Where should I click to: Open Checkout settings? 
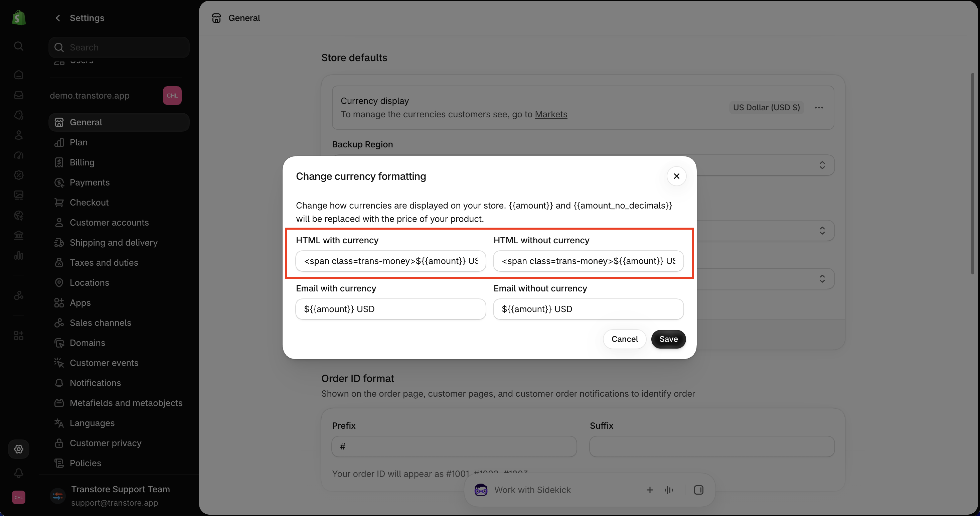119,203
